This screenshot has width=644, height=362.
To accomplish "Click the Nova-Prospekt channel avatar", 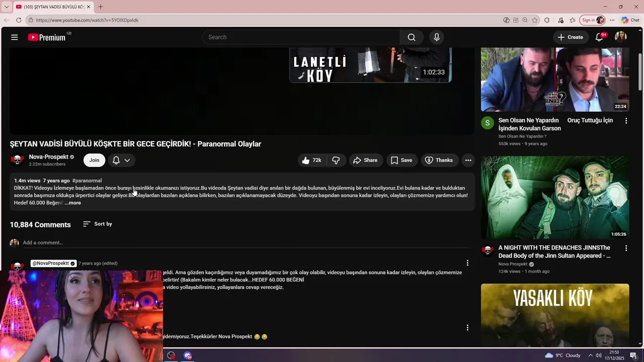I will pos(18,160).
